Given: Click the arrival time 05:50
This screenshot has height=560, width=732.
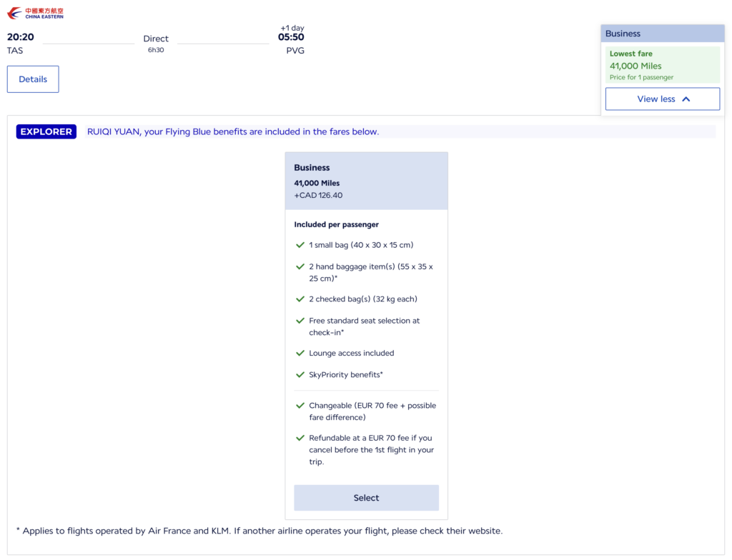Looking at the screenshot, I should click(291, 37).
